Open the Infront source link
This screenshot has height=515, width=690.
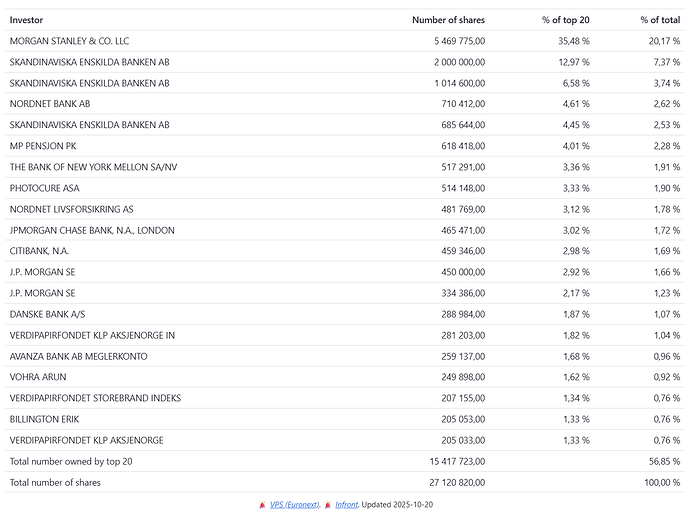(346, 505)
